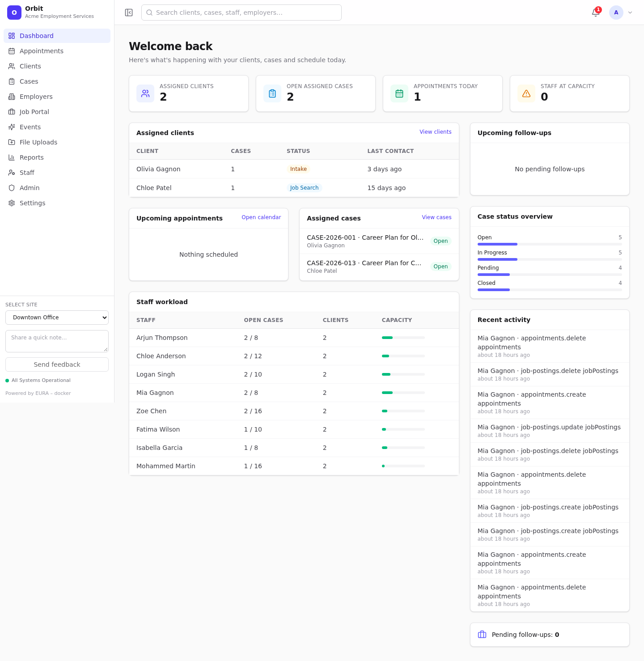Click the job-postings.update jobPostings activity entry
644x661 pixels.
coord(550,431)
